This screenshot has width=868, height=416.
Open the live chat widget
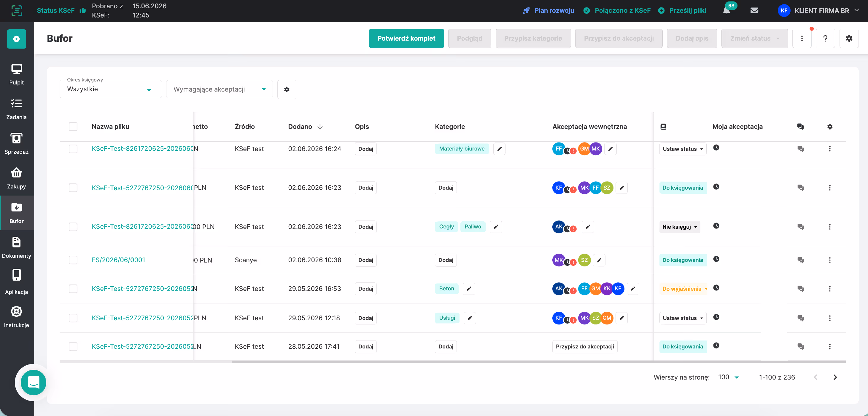(33, 382)
